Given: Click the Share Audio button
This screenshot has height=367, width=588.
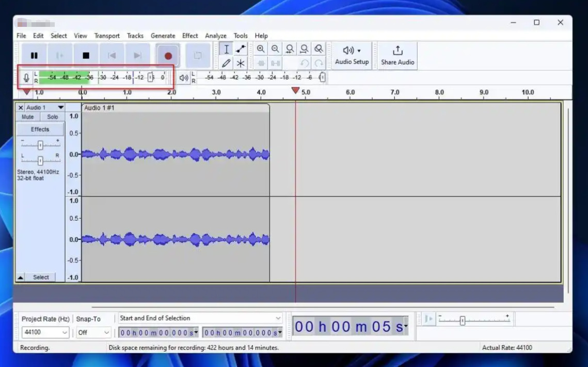Looking at the screenshot, I should coord(398,56).
